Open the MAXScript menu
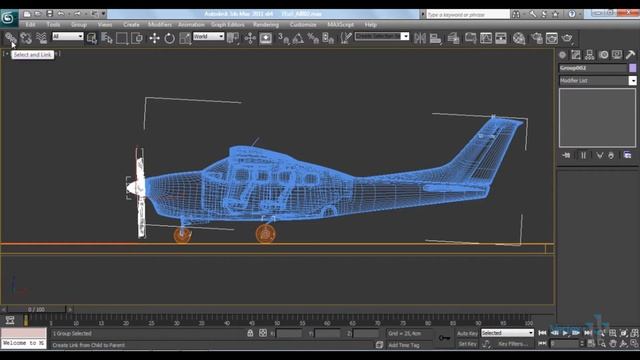 tap(340, 24)
